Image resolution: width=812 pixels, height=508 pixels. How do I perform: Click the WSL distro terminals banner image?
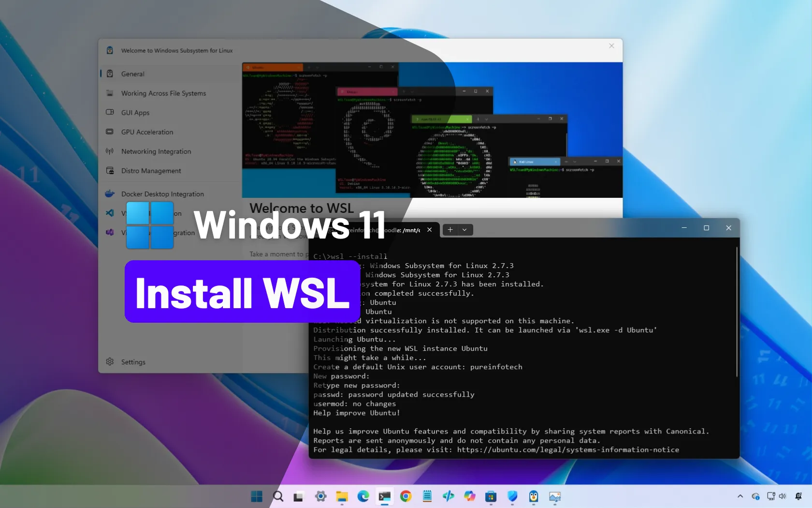click(x=432, y=130)
